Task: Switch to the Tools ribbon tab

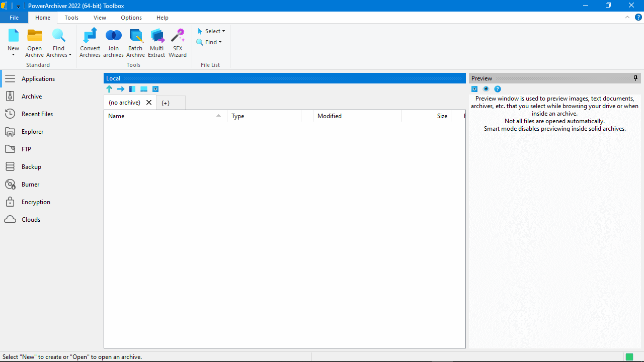Action: tap(71, 18)
